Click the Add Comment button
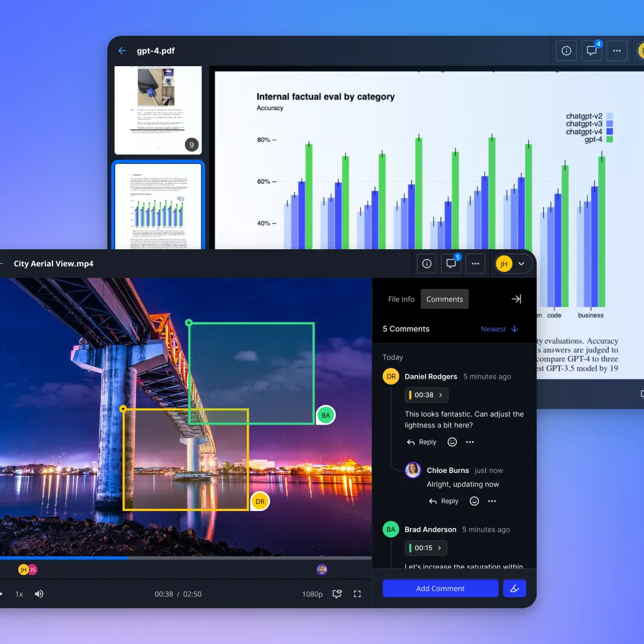This screenshot has width=644, height=644. [440, 589]
